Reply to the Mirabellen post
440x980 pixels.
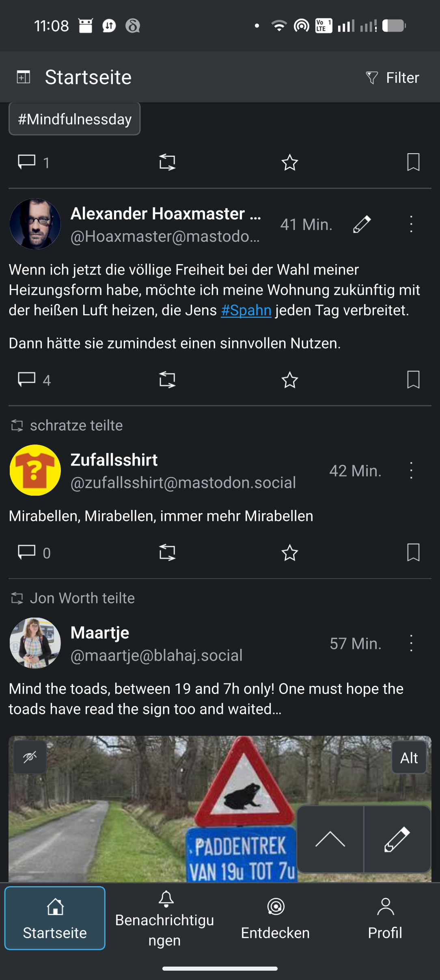click(x=27, y=553)
